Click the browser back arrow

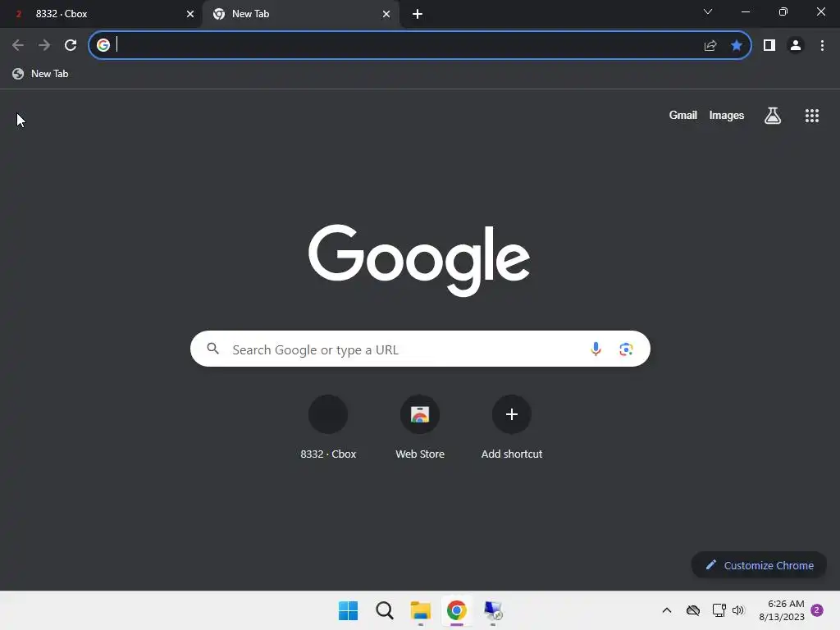pyautogui.click(x=18, y=46)
